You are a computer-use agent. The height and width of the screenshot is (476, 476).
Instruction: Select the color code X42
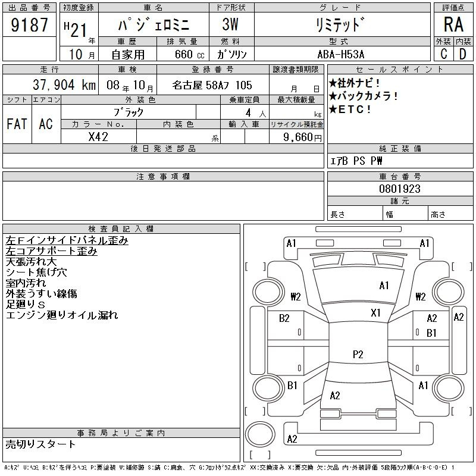click(98, 136)
